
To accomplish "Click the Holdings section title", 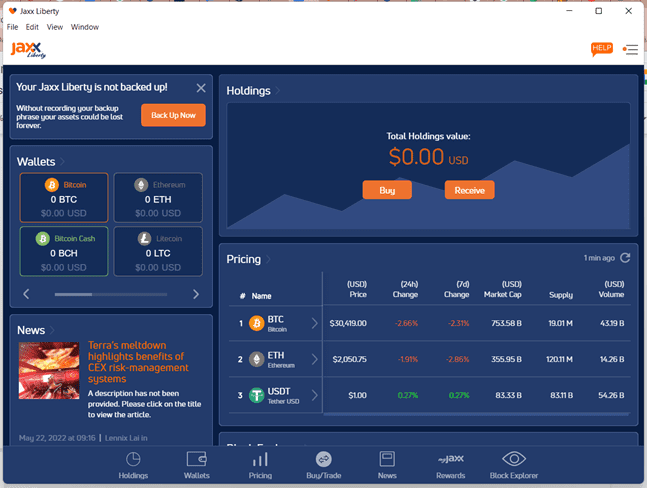I will tap(248, 91).
